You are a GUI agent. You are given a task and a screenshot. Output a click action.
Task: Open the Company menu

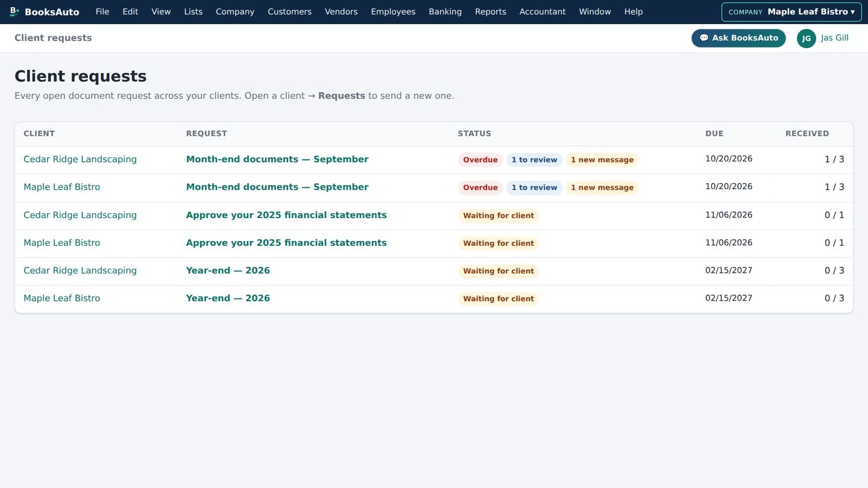(x=235, y=11)
